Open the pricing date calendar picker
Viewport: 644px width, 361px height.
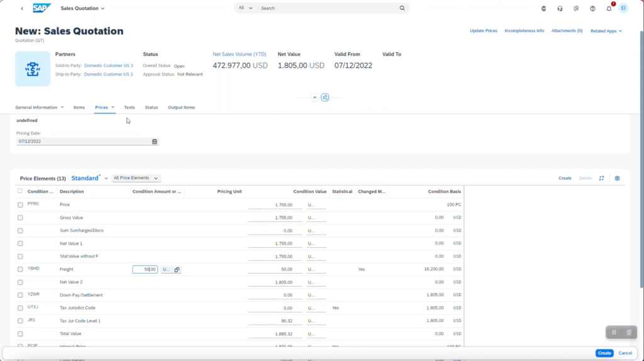click(155, 142)
